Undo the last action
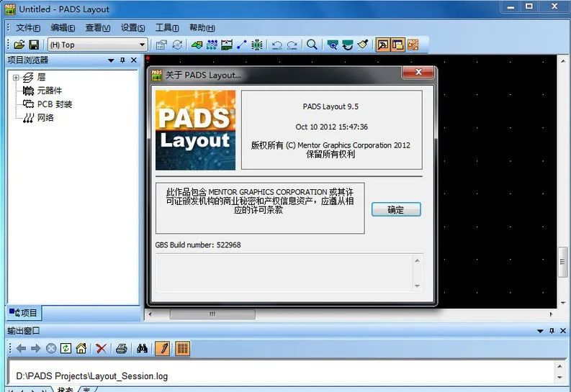Viewport: 571px width, 392px height. [276, 45]
